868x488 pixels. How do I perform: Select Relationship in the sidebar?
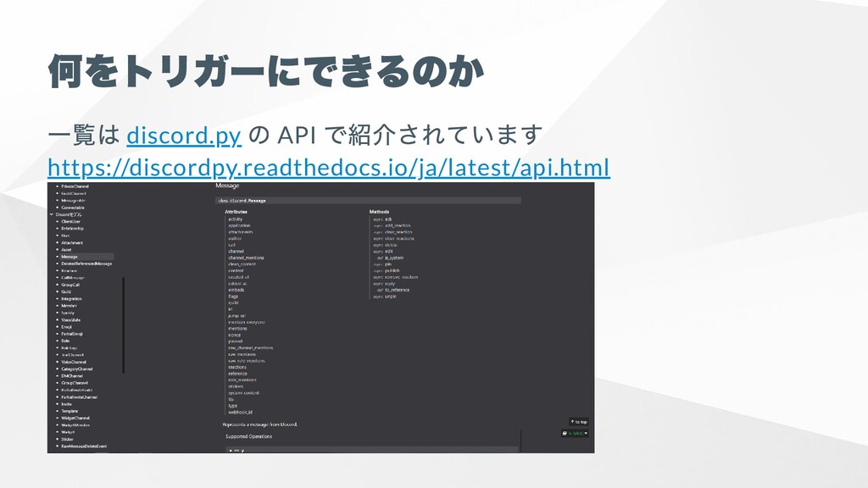(72, 229)
